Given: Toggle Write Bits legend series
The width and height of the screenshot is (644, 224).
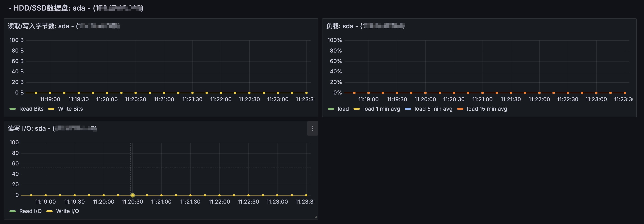Looking at the screenshot, I should (x=70, y=109).
